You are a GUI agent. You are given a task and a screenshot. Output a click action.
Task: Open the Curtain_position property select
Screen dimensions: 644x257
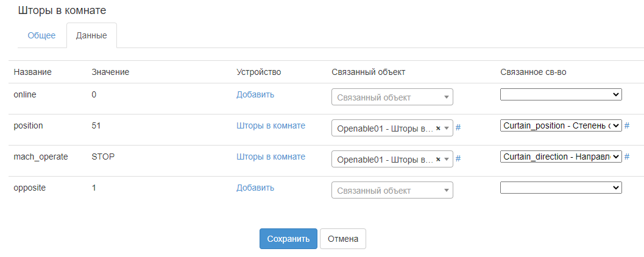[561, 125]
